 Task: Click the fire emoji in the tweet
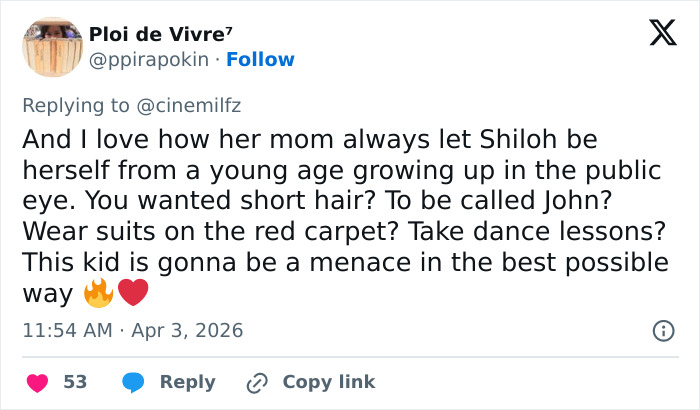(98, 294)
